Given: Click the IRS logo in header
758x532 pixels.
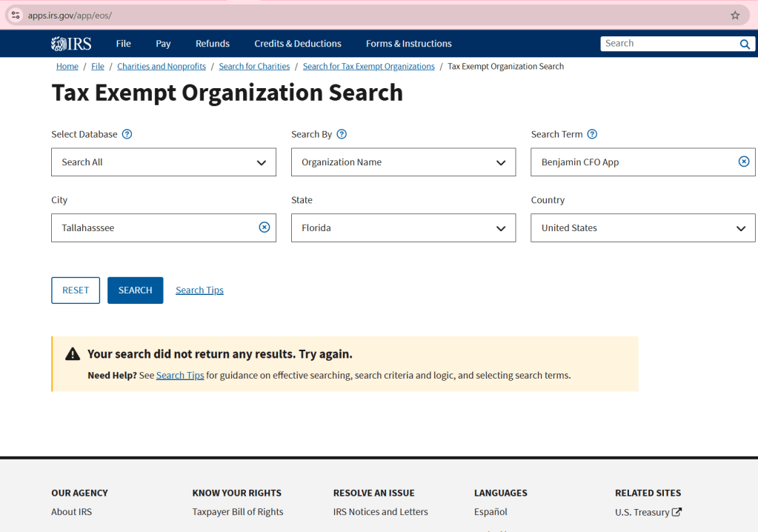Looking at the screenshot, I should tap(71, 44).
